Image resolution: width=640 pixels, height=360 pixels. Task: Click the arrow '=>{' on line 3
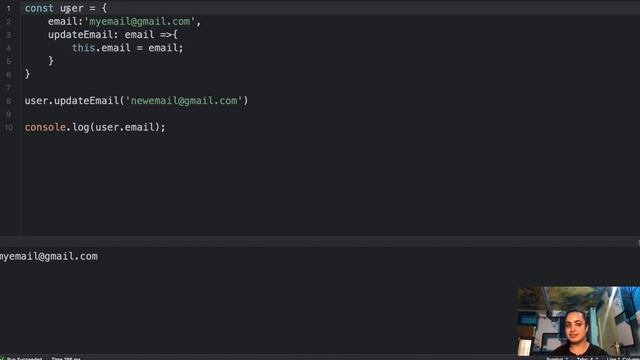[169, 35]
